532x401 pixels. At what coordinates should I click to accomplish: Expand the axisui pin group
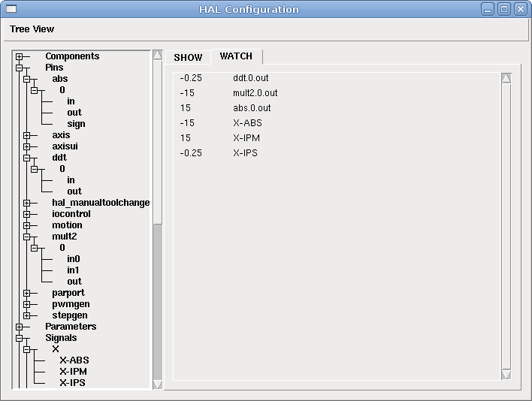point(27,146)
